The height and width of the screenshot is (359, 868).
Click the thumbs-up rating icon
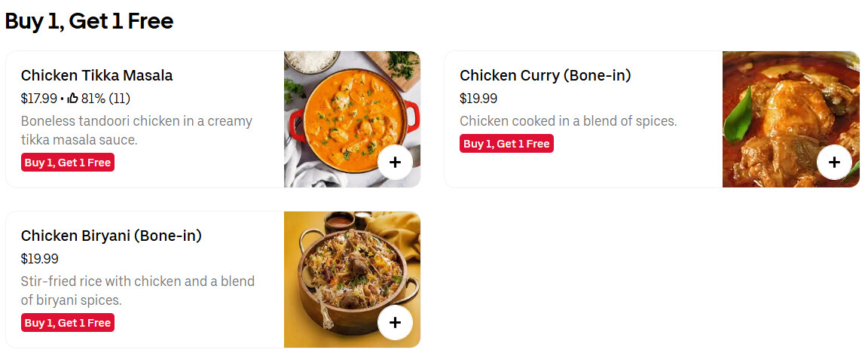click(x=73, y=99)
